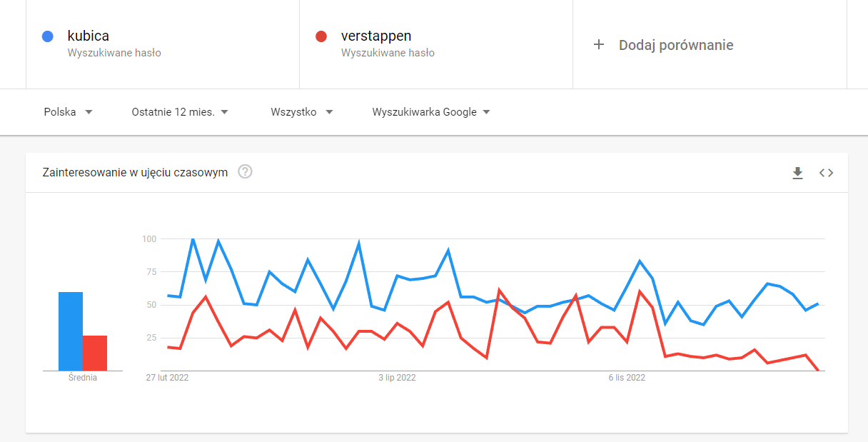Click the plus icon to add comparison

[x=599, y=45]
